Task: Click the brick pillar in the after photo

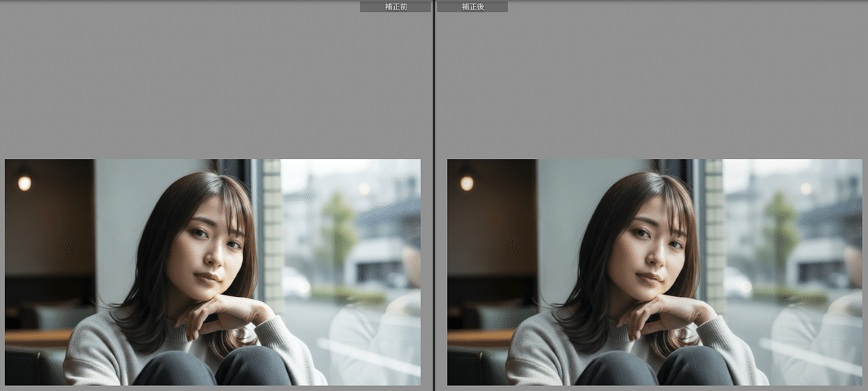Action: [714, 231]
